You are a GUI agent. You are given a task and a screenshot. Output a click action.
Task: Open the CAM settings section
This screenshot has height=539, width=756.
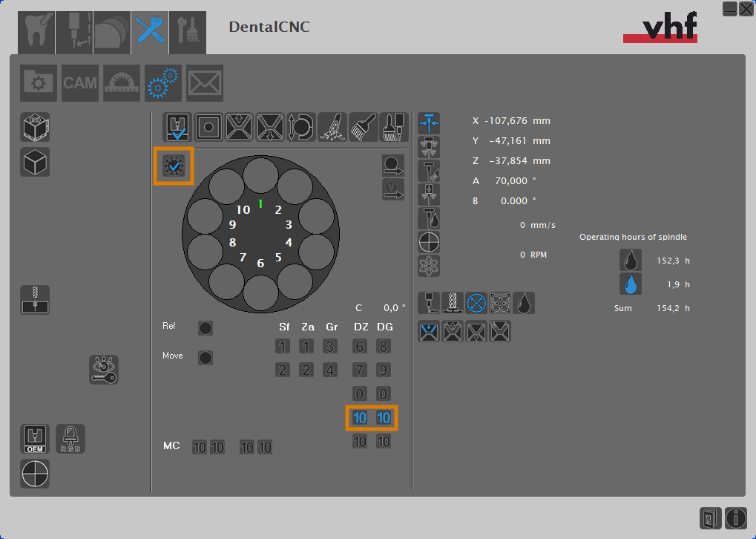pyautogui.click(x=80, y=83)
